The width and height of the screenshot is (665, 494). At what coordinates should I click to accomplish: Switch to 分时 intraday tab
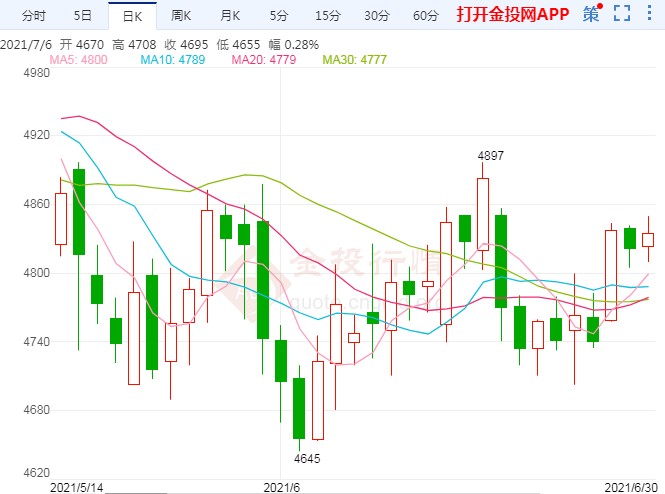coord(33,15)
